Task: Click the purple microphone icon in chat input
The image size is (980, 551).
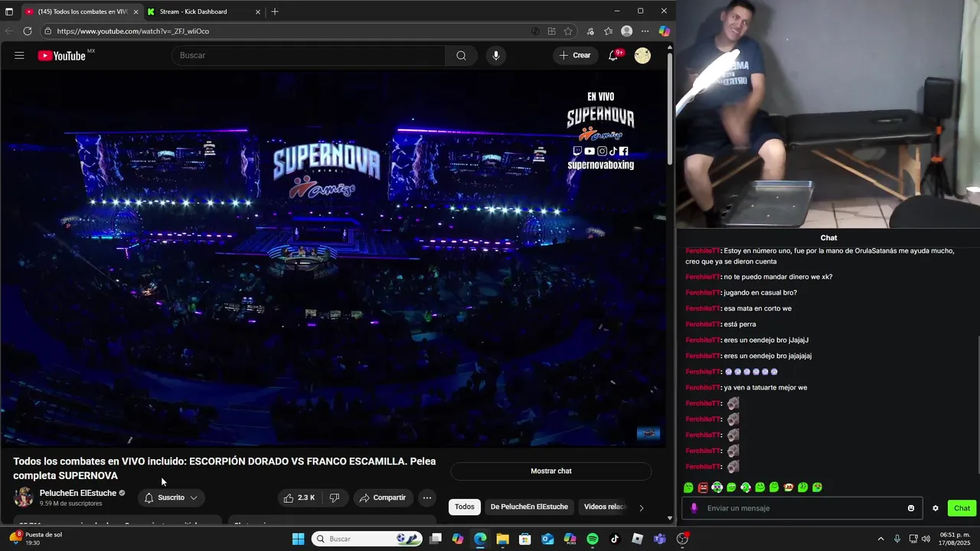Action: click(694, 508)
